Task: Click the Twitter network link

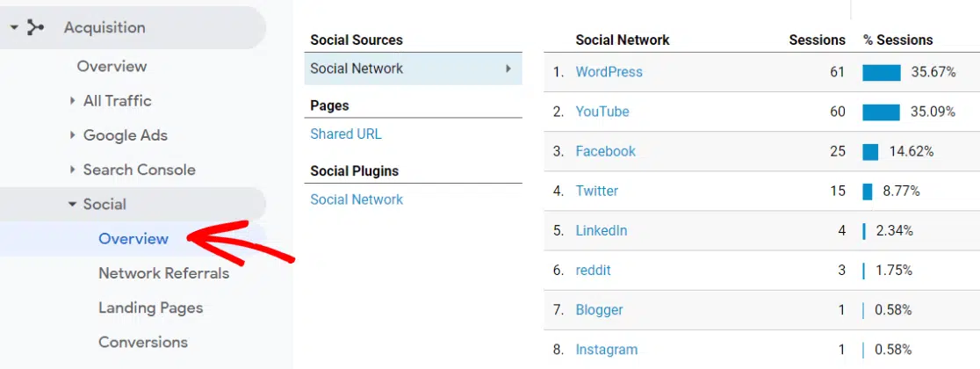Action: coord(596,191)
